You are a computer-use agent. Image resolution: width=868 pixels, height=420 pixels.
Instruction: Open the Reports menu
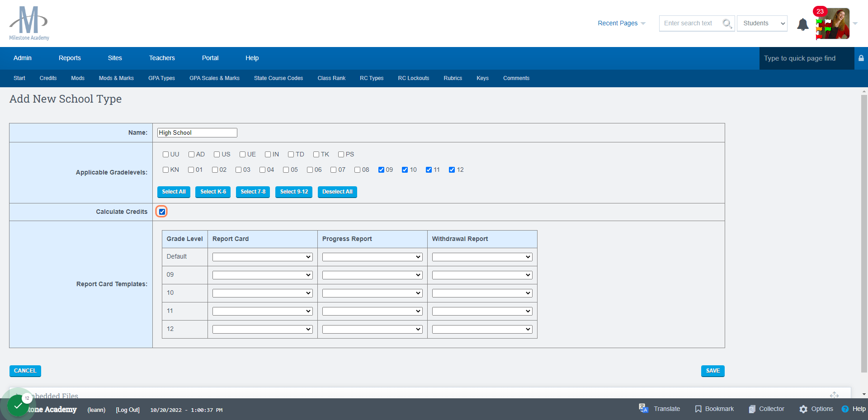click(x=70, y=58)
